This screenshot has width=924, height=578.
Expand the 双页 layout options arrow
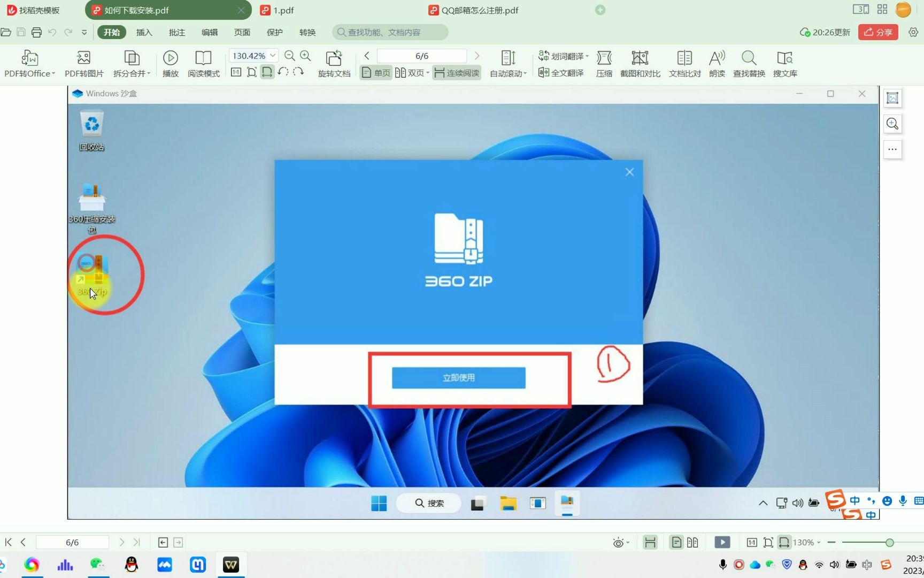(x=428, y=73)
